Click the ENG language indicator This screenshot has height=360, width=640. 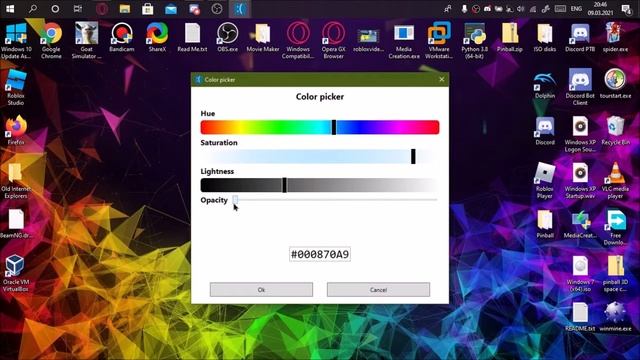[576, 9]
